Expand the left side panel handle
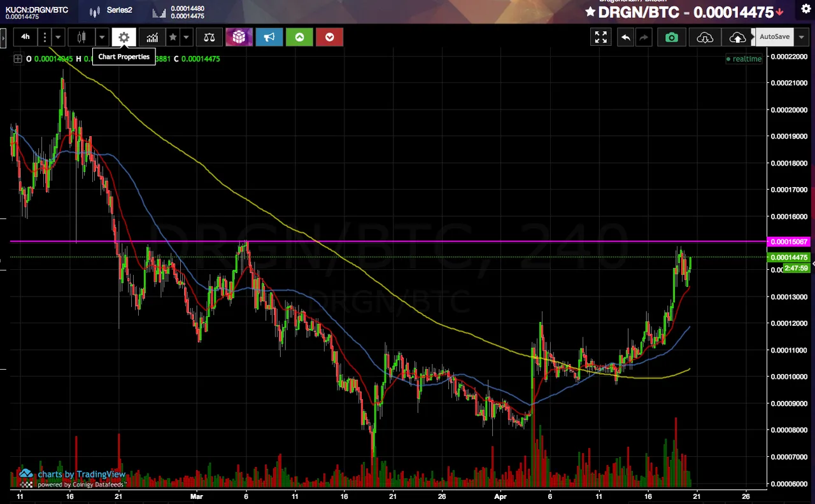Image resolution: width=815 pixels, height=504 pixels. (x=3, y=37)
